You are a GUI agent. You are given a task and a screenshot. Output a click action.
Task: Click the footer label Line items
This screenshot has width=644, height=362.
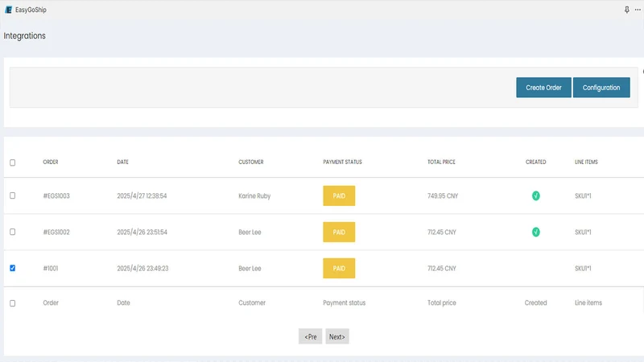(x=588, y=302)
